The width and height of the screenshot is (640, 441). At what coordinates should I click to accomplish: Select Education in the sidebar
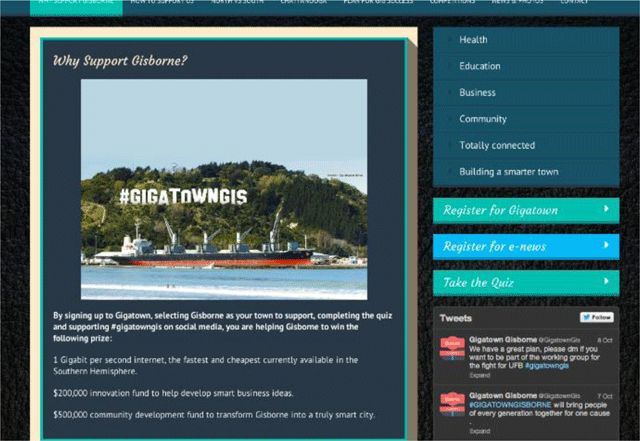pyautogui.click(x=480, y=66)
